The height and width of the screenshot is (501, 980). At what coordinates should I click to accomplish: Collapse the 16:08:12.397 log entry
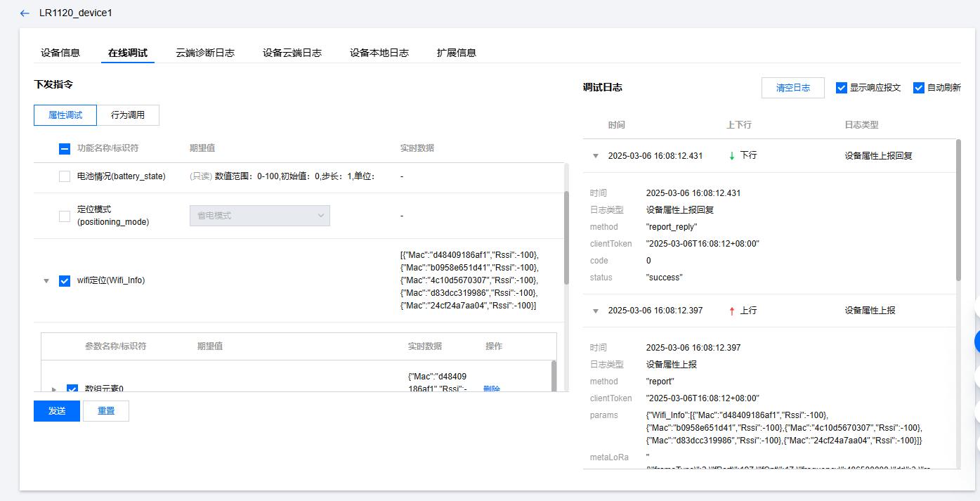[596, 311]
